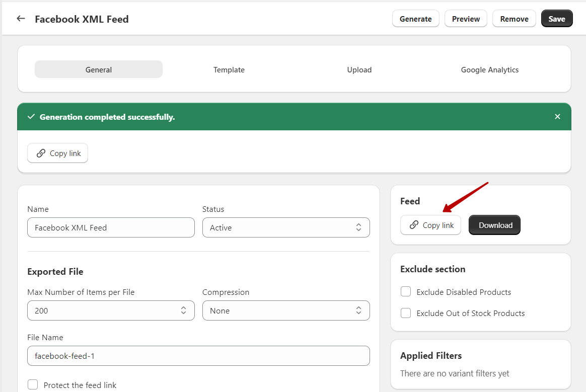Image resolution: width=586 pixels, height=392 pixels.
Task: Click the 'Applied Filters' heading
Action: (x=431, y=356)
